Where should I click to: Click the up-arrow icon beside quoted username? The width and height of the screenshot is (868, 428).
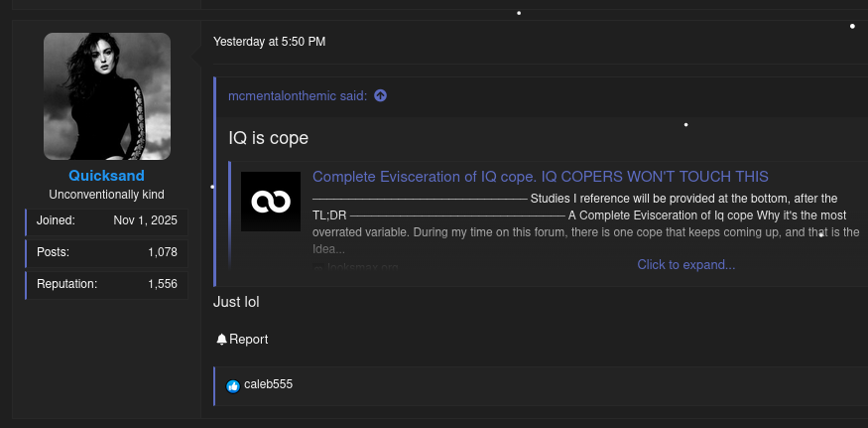pyautogui.click(x=380, y=96)
